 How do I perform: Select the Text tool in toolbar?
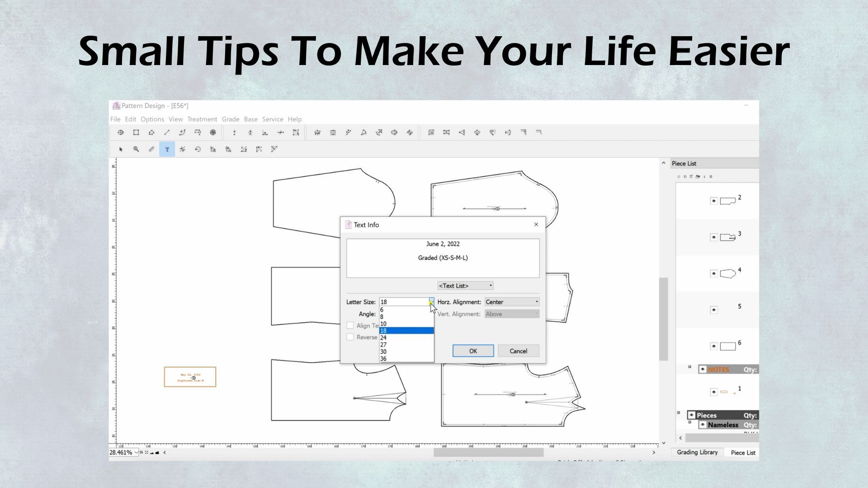coord(167,149)
